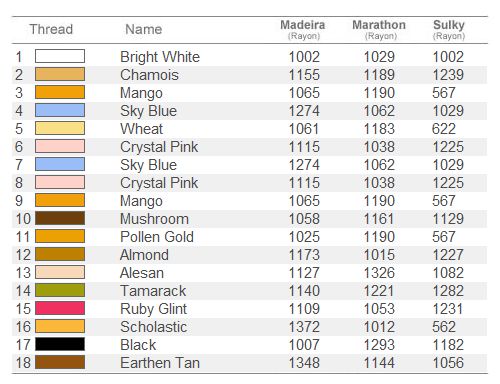The image size is (500, 384).
Task: Click the Ruby Glint pink swatch
Action: pos(60,308)
